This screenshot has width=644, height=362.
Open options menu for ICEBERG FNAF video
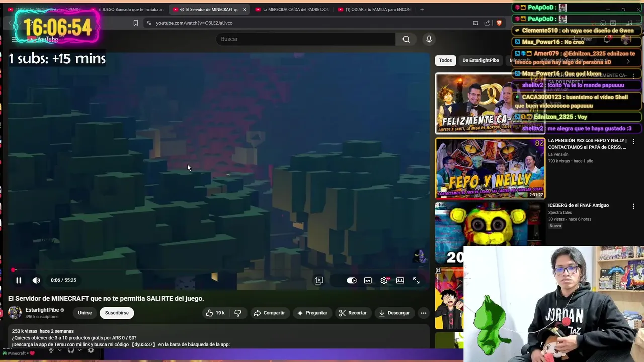(x=633, y=206)
